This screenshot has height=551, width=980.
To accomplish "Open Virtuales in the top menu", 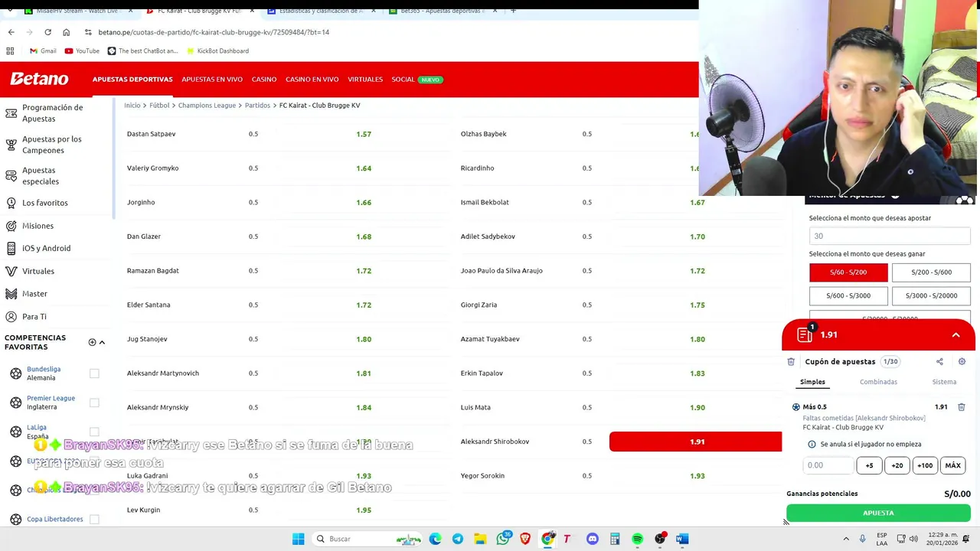I will tap(365, 80).
